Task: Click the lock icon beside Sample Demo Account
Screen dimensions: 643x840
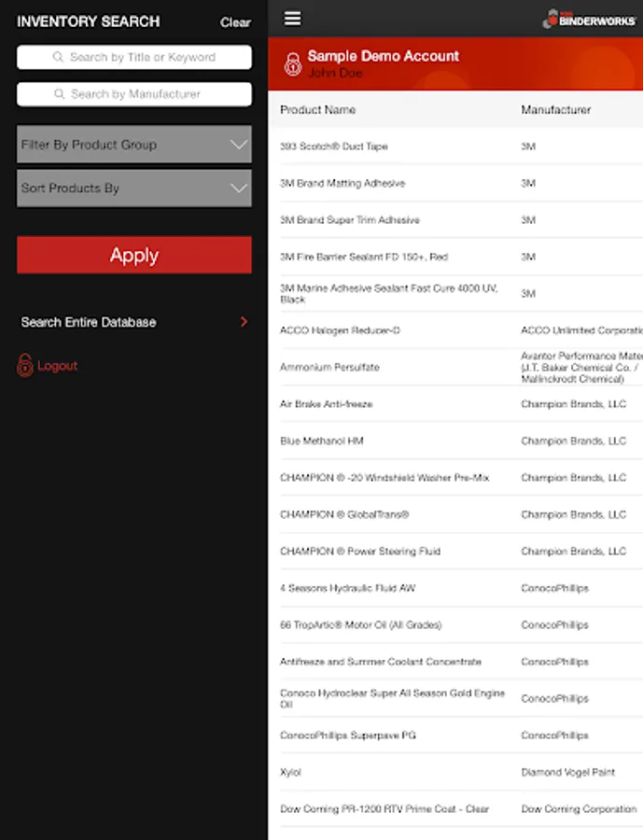Action: tap(292, 64)
